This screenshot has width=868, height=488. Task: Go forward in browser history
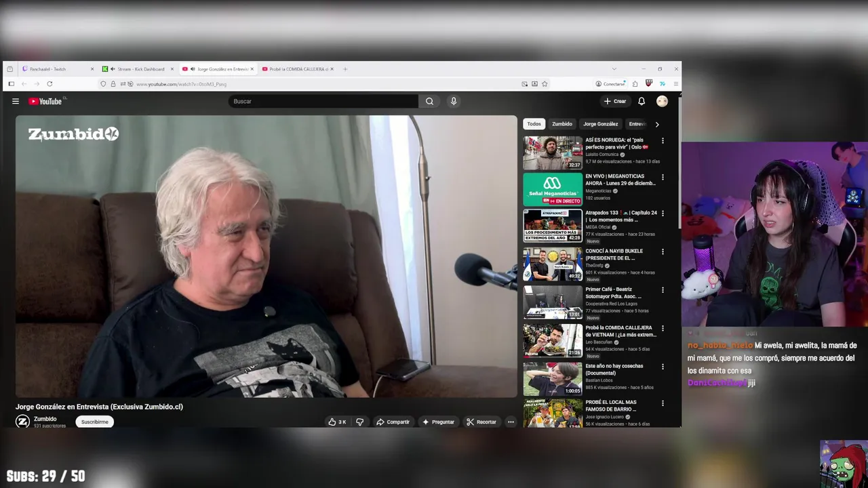37,84
